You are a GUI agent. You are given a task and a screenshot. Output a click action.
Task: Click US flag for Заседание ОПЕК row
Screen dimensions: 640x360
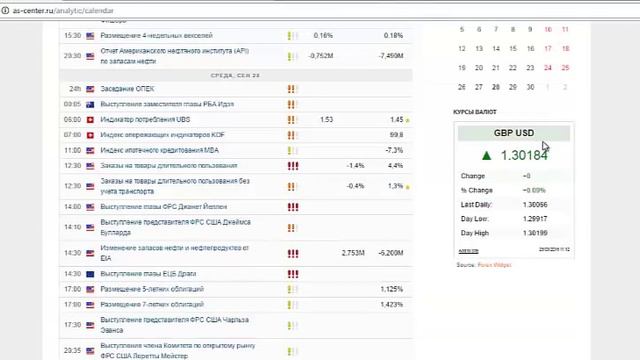tap(90, 89)
